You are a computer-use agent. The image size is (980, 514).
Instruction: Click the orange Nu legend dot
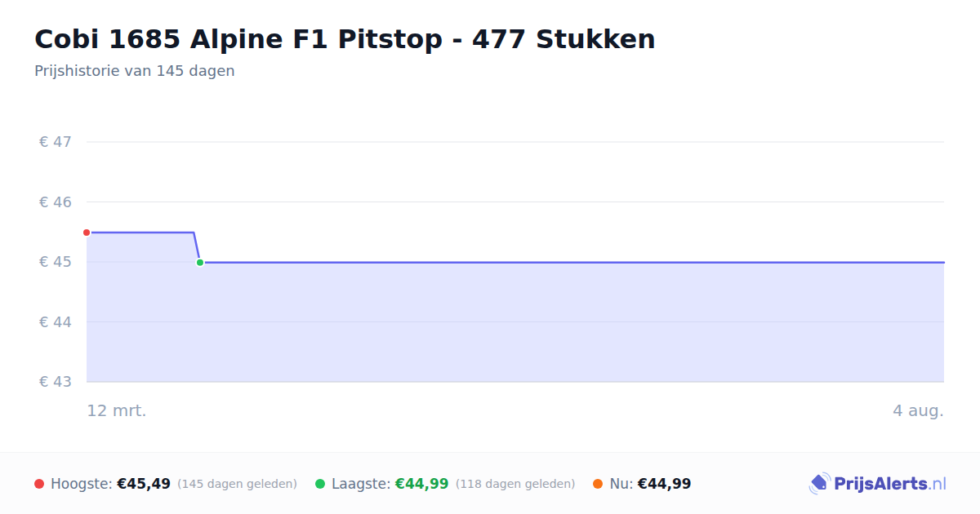point(598,484)
